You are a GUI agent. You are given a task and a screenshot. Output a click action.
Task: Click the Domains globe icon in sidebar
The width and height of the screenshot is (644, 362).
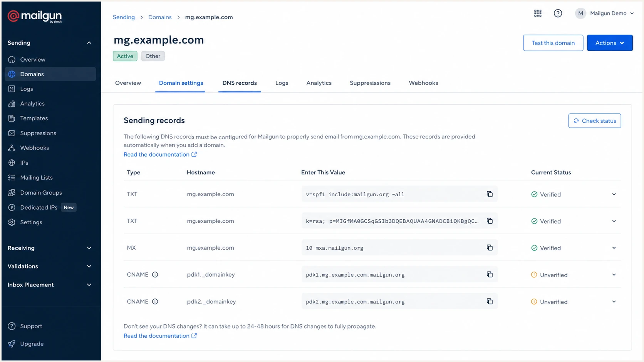[x=12, y=74]
